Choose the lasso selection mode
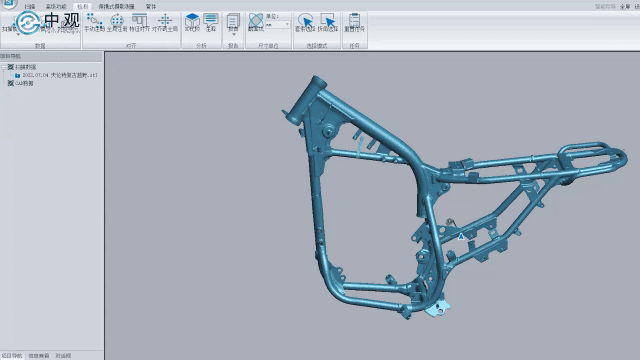This screenshot has height=360, width=640. click(x=305, y=22)
